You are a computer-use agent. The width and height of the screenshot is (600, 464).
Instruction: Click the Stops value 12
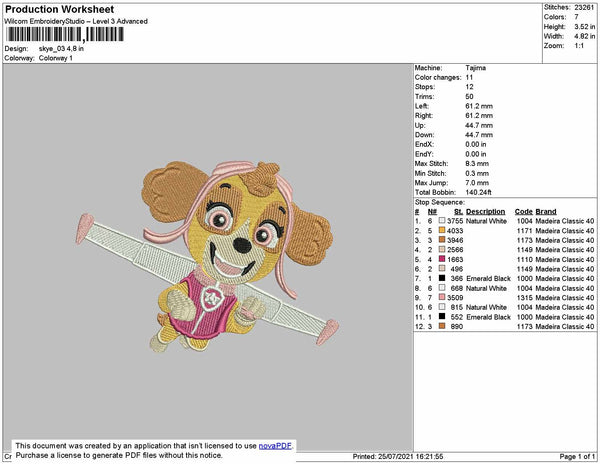[x=469, y=87]
